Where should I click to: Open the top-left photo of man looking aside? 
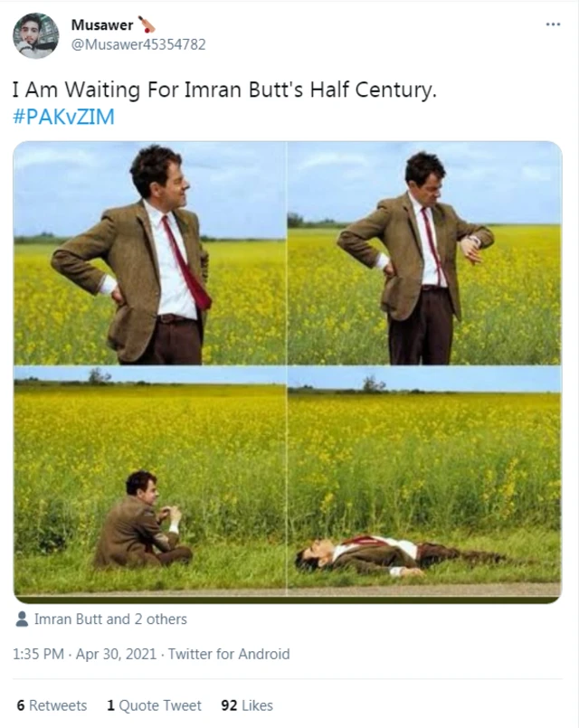tap(149, 253)
